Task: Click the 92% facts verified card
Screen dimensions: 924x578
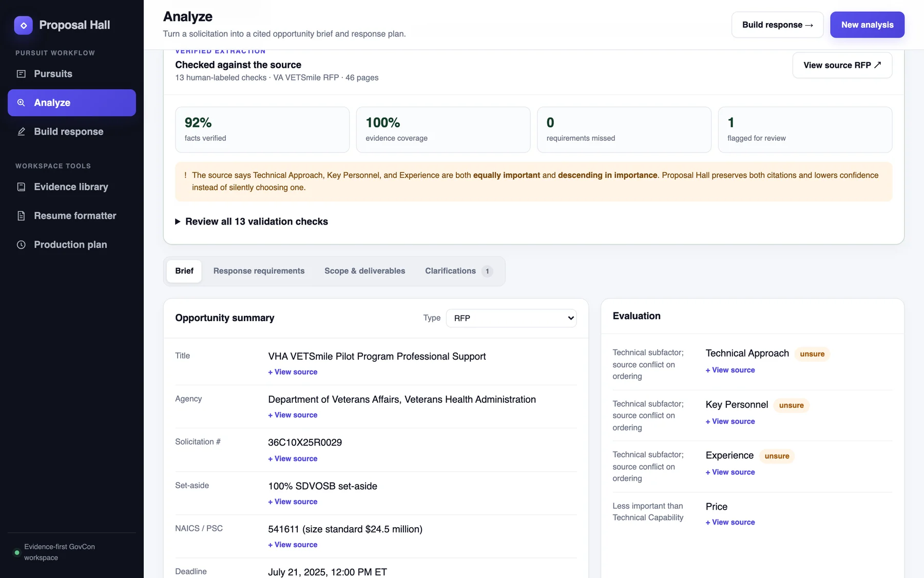Action: 262,129
